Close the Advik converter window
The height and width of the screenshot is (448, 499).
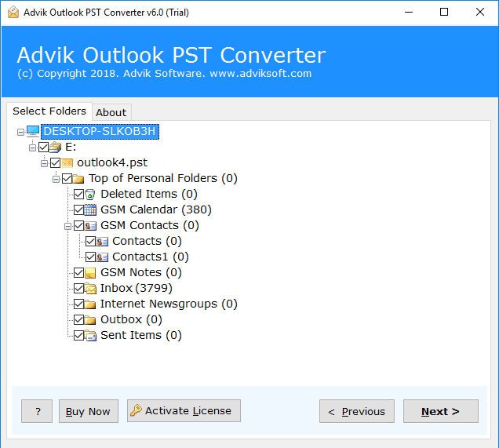pos(480,13)
